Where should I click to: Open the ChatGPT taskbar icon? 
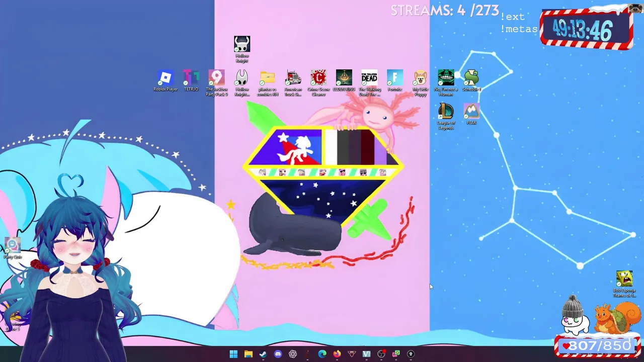click(x=293, y=354)
